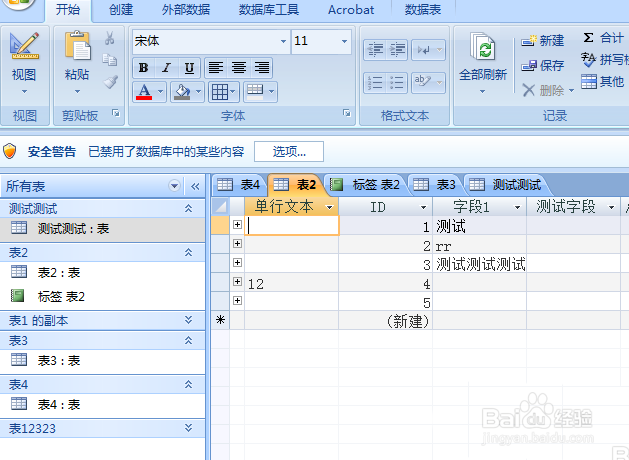Viewport: 629px width, 460px height.
Task: Expand subdatasheet plus for row ID 4
Action: pos(237,282)
